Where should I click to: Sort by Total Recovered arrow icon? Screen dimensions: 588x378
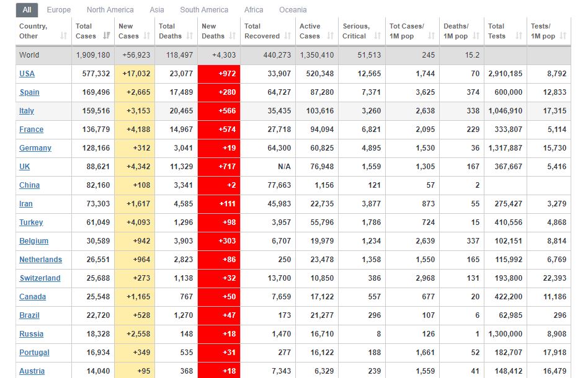point(287,36)
